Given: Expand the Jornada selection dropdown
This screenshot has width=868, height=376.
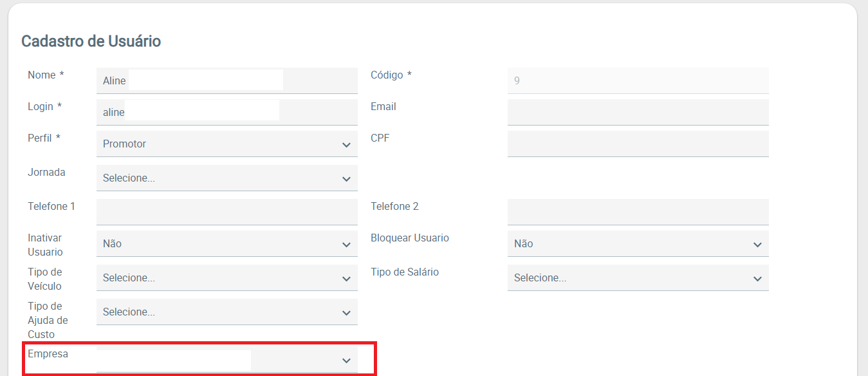Looking at the screenshot, I should 226,178.
